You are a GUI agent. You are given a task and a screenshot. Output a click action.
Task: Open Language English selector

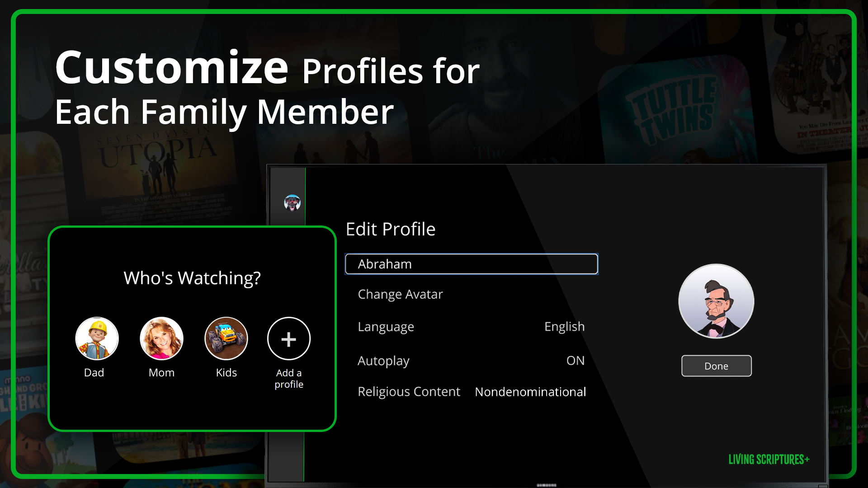point(564,327)
